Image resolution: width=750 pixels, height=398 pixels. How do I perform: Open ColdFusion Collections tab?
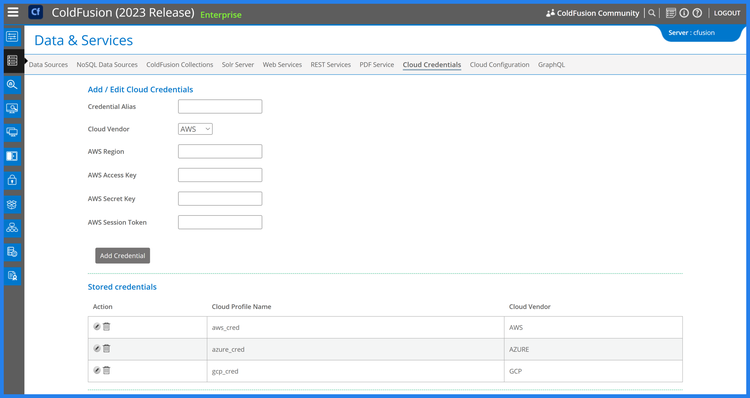pyautogui.click(x=180, y=65)
